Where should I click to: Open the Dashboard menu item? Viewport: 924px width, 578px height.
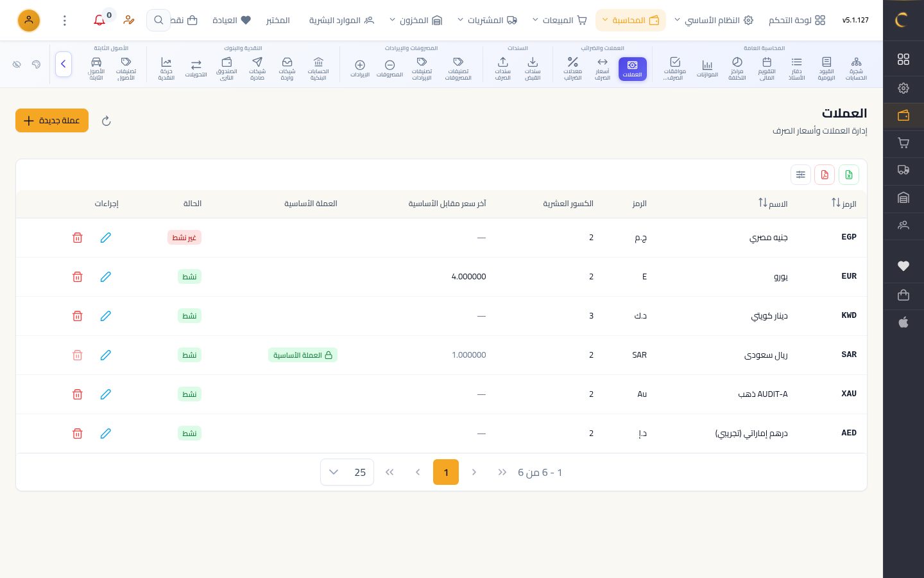tap(797, 21)
